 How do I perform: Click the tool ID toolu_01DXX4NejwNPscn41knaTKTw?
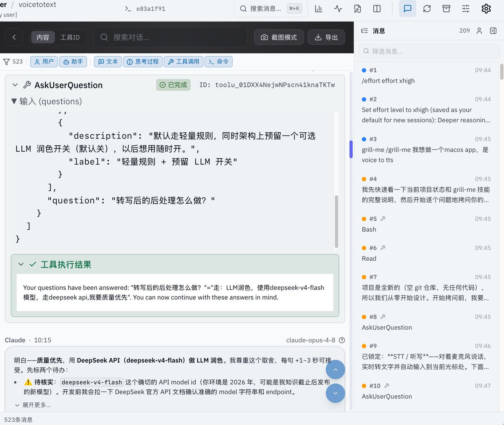click(x=275, y=85)
